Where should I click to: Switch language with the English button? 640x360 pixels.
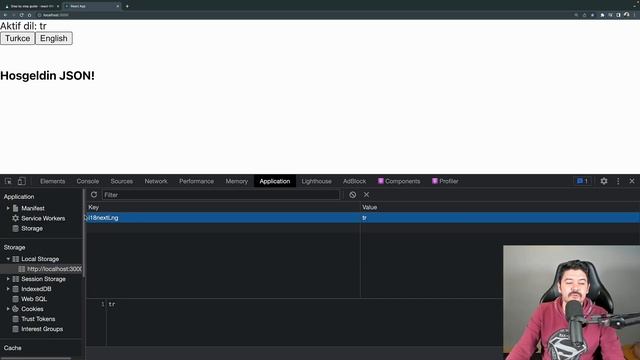coord(54,38)
